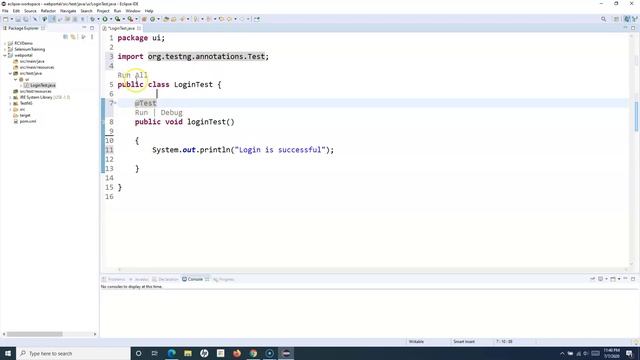Viewport: 640px width, 360px height.
Task: Collapse the webportal project node
Action: 5,55
